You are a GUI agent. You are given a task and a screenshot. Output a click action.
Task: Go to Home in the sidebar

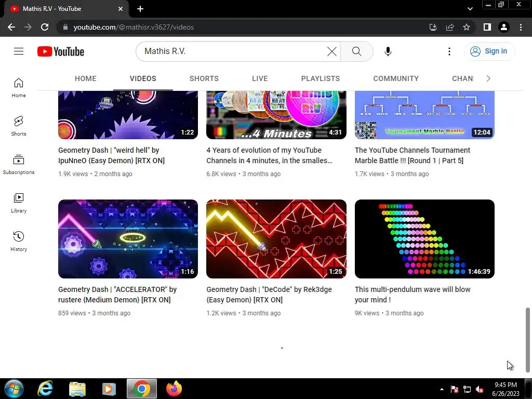pyautogui.click(x=19, y=88)
